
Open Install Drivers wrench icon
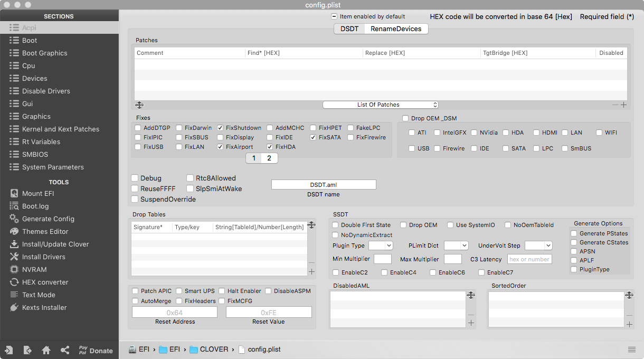tap(14, 257)
